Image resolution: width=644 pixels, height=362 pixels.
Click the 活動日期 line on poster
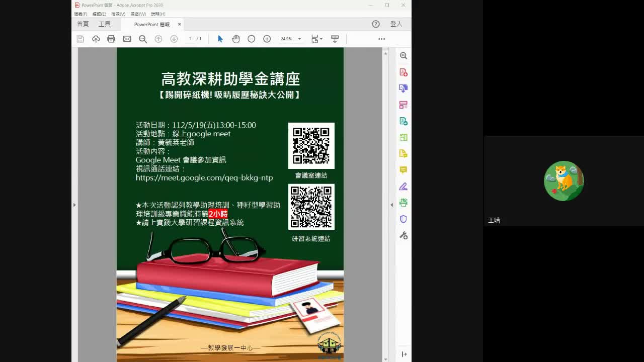pyautogui.click(x=196, y=125)
